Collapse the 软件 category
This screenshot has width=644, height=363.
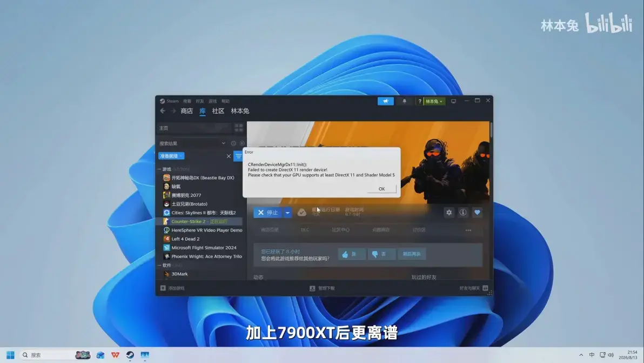[159, 266]
